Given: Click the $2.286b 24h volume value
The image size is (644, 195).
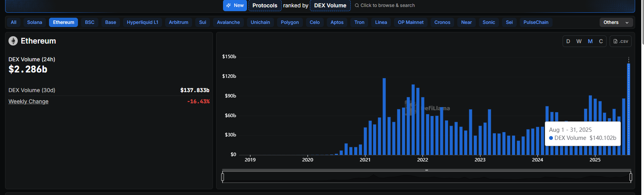Looking at the screenshot, I should (28, 69).
